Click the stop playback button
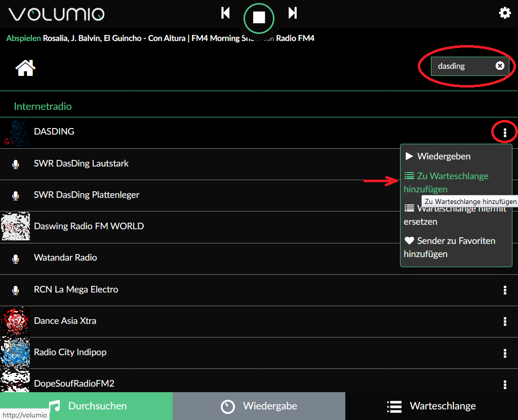Image resolution: width=518 pixels, height=420 pixels. 259,18
